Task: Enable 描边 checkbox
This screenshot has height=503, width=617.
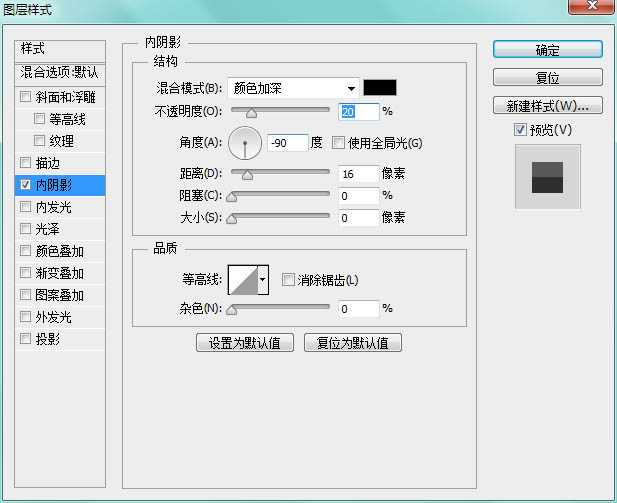Action: 26,162
